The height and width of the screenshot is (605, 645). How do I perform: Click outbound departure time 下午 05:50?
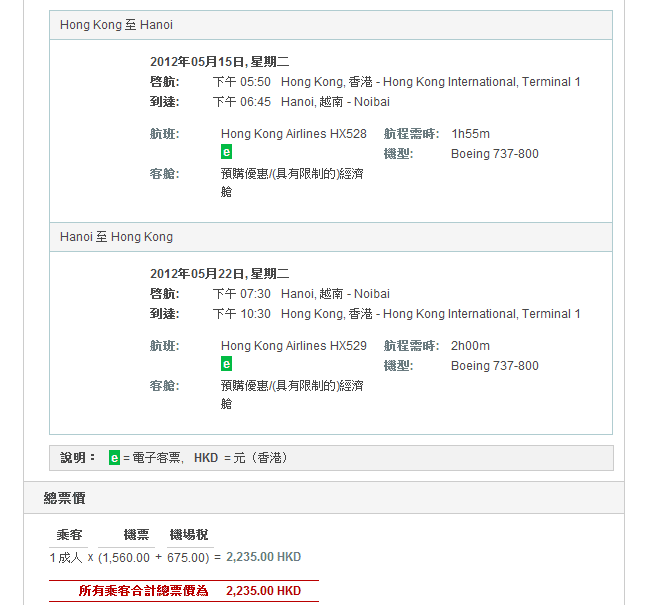[241, 82]
